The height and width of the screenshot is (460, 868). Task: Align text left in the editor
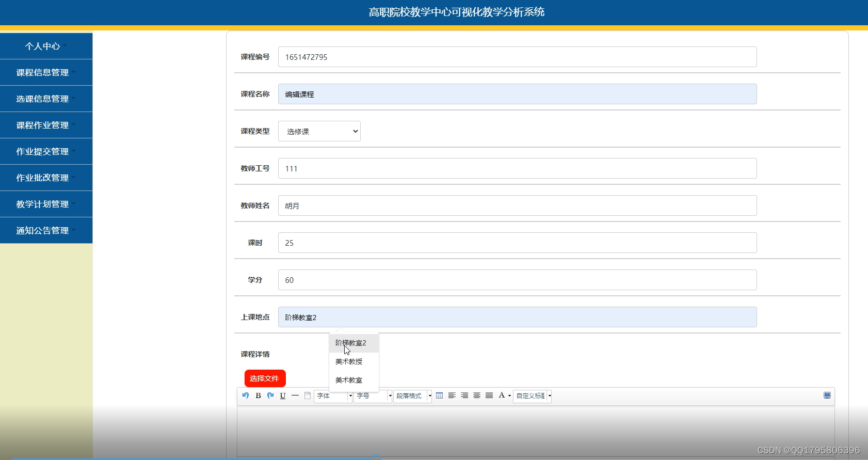[x=452, y=395]
